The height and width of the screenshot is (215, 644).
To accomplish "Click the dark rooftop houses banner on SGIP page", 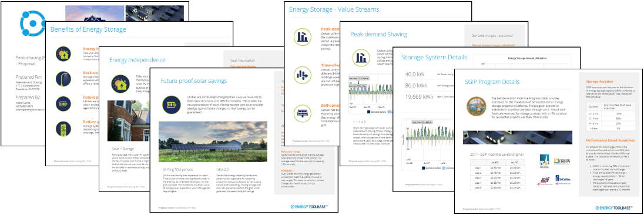I will pos(518,137).
